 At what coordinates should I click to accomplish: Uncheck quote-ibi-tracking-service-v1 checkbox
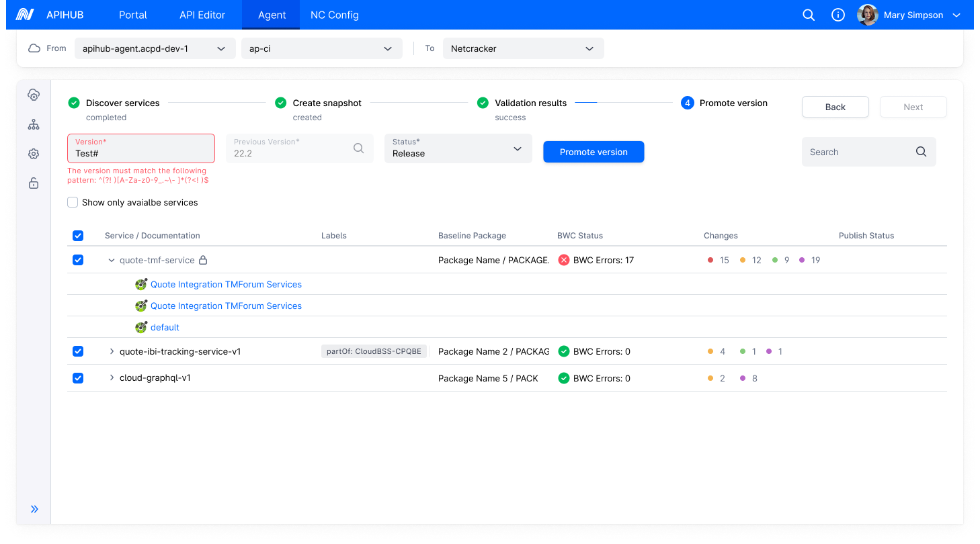78,351
